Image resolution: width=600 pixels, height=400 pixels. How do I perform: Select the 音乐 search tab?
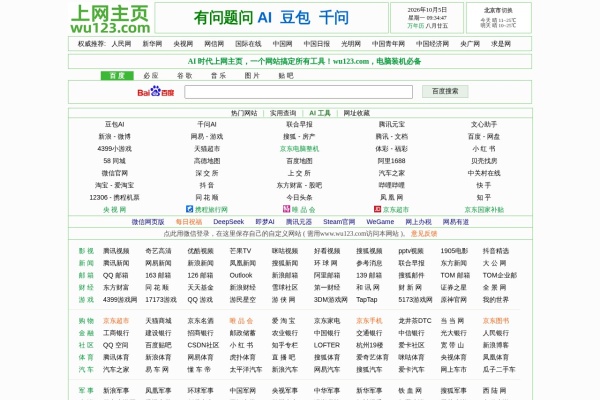pos(218,76)
